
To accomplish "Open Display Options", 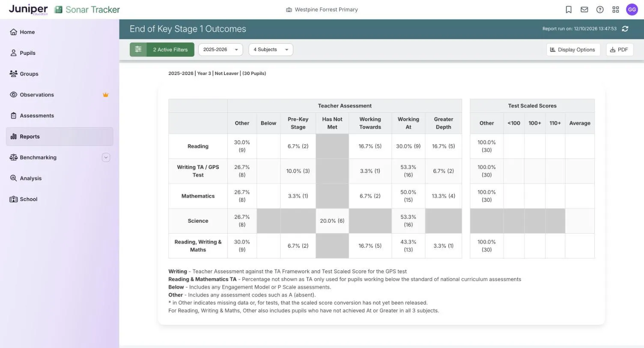I will [x=573, y=49].
